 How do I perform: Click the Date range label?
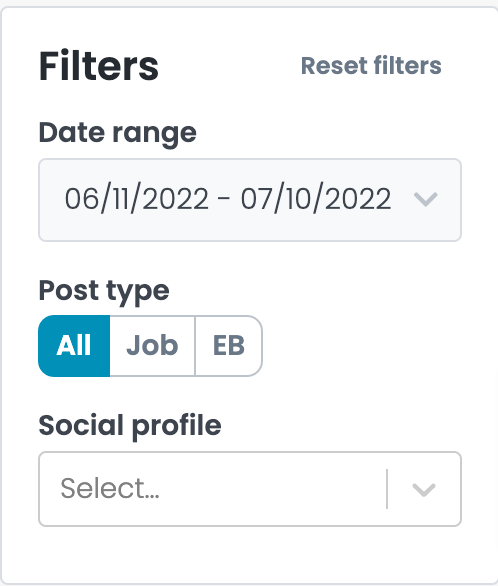pyautogui.click(x=117, y=133)
